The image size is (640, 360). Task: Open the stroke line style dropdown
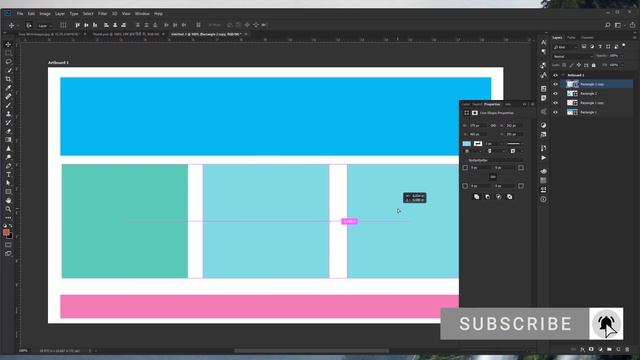[x=514, y=144]
